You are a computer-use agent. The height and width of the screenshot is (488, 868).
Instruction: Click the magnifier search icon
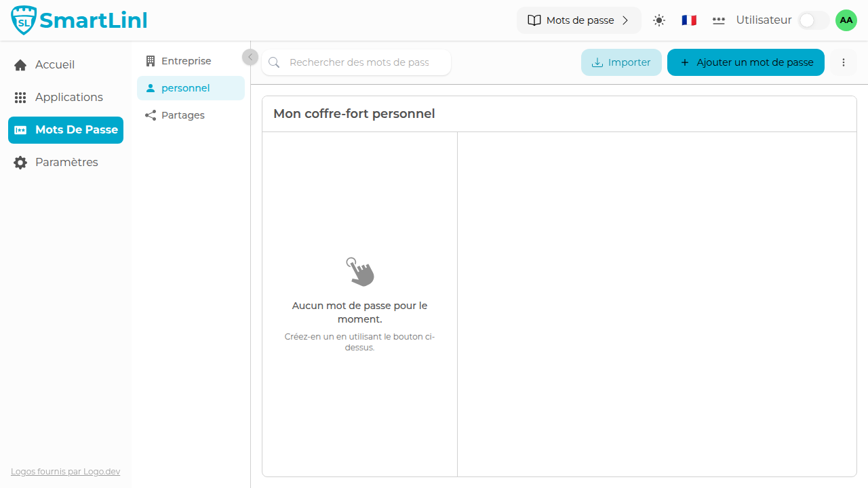274,62
